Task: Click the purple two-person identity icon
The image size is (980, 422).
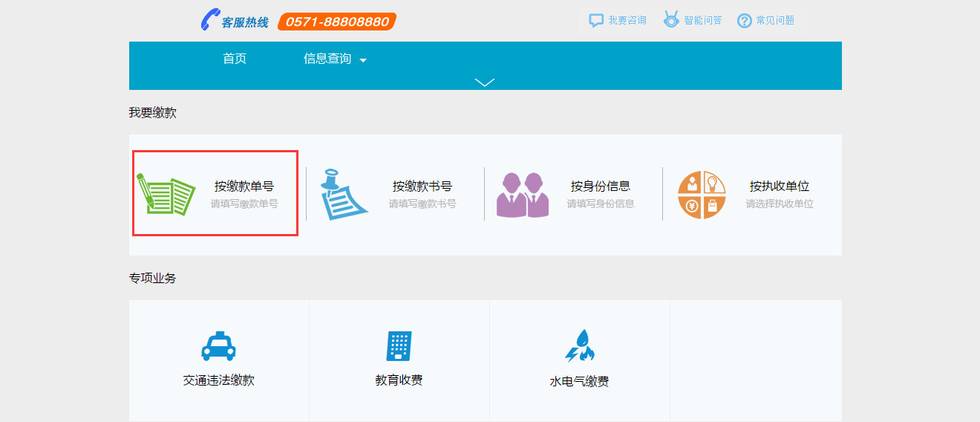Action: (523, 195)
